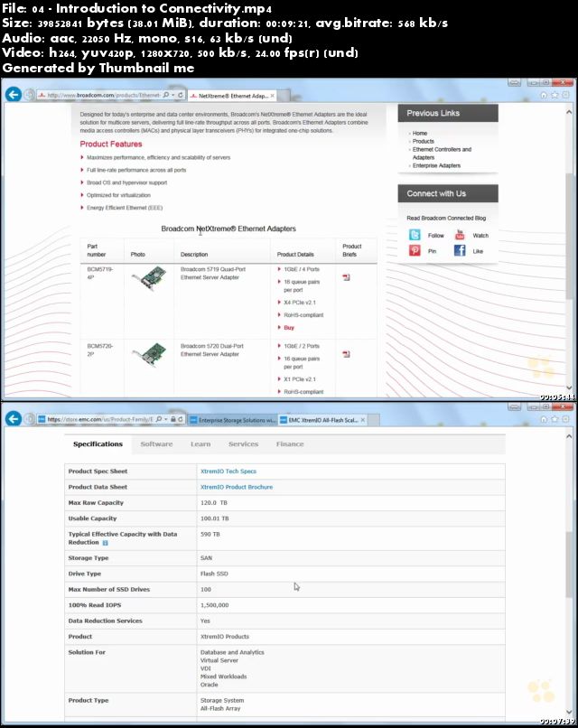Click the Broadcom page vertical scrollbar thumb
Viewport: 578px width, 728px height.
pos(569,236)
